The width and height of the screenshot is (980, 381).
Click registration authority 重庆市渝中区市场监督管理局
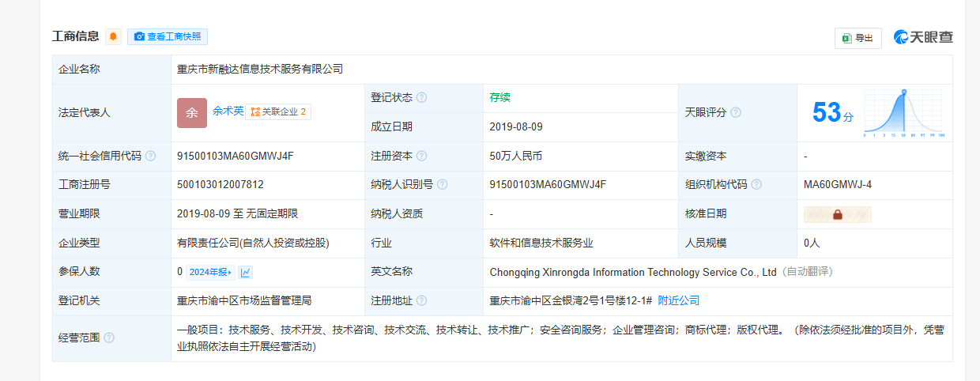pos(244,300)
